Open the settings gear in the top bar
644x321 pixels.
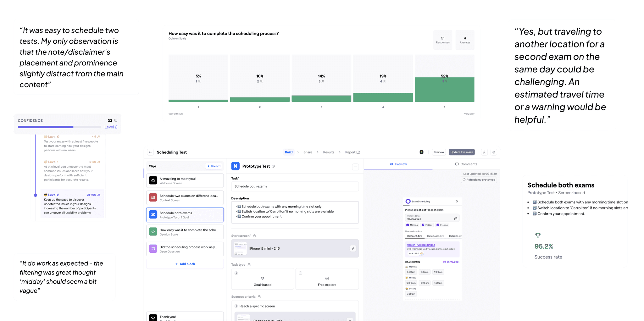(x=494, y=152)
